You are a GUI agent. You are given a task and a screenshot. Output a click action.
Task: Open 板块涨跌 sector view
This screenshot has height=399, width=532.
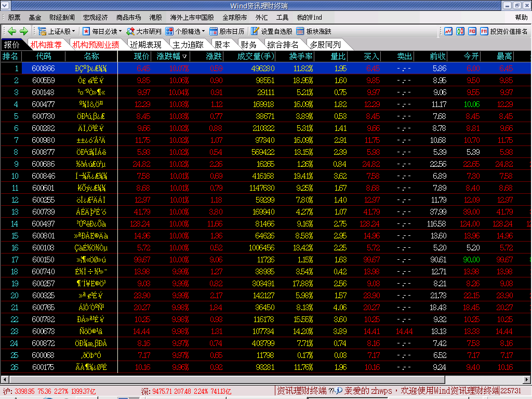[x=314, y=32]
